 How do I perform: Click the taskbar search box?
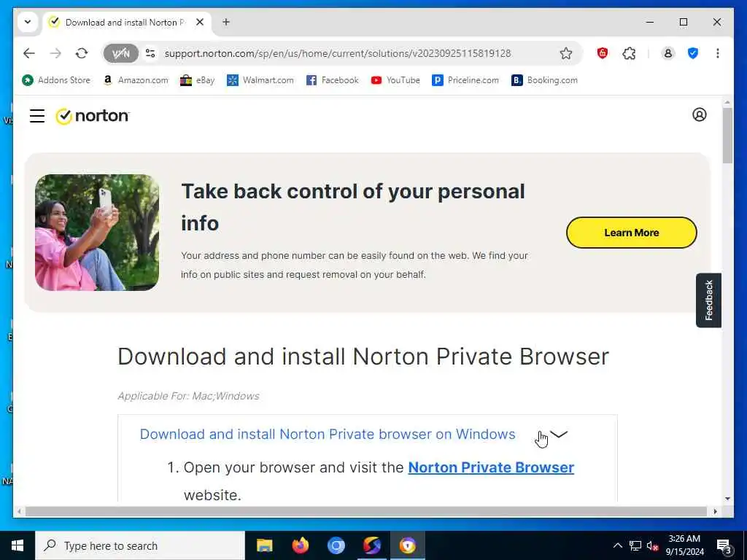[x=140, y=545]
